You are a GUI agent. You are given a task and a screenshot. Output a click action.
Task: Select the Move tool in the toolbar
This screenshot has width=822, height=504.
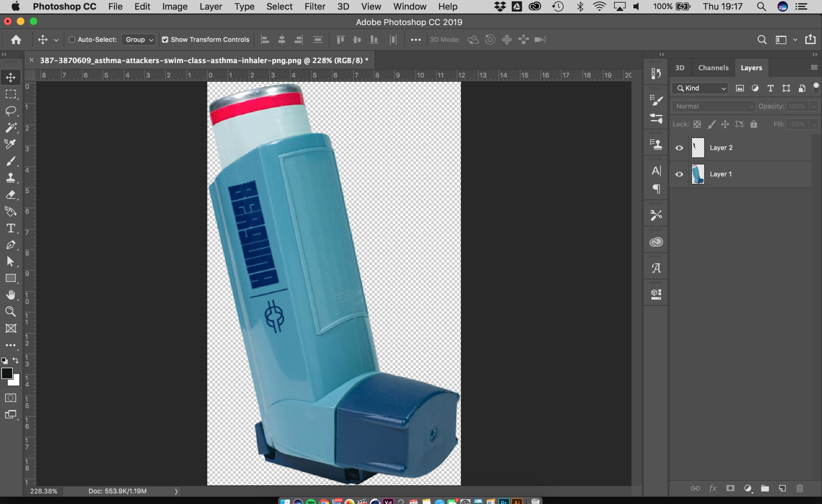point(11,77)
